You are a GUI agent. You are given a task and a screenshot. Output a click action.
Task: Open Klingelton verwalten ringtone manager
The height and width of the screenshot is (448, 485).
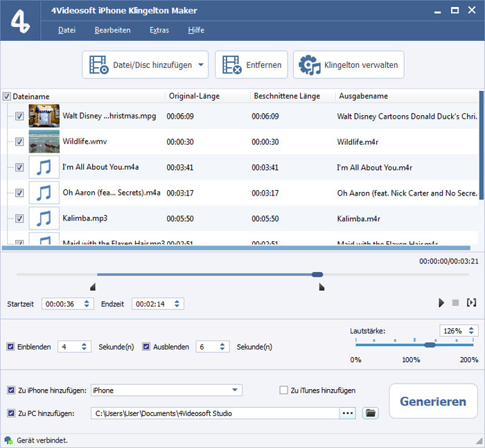tap(349, 65)
